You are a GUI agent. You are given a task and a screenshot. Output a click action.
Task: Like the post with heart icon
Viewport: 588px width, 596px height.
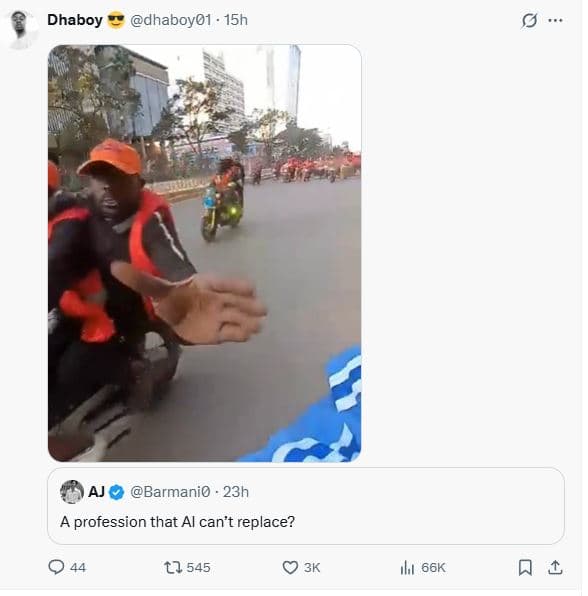[290, 567]
